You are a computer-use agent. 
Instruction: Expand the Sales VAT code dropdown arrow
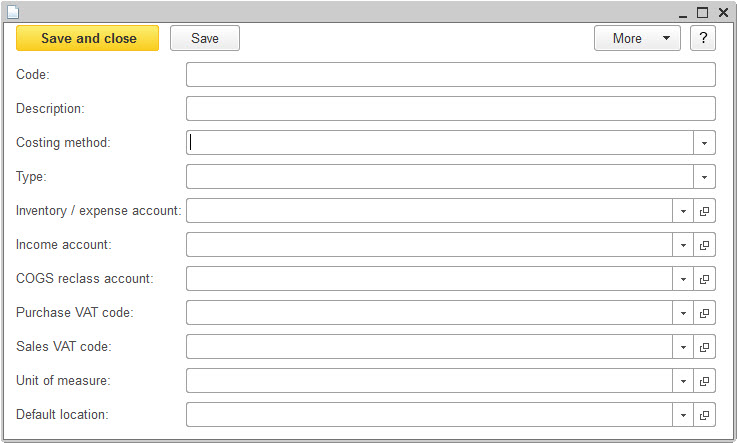point(683,347)
